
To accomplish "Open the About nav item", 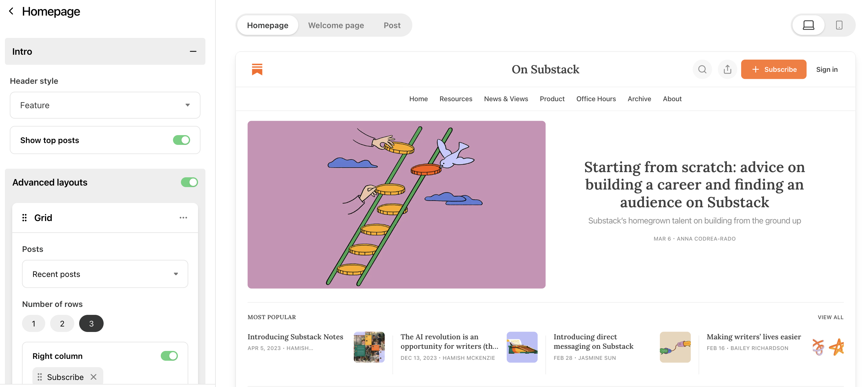I will click(672, 99).
